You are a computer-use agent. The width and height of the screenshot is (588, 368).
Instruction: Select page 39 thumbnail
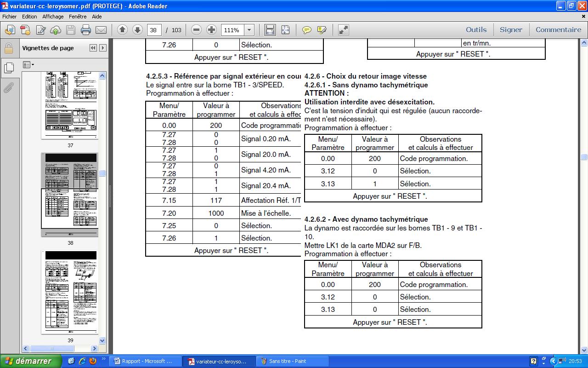pyautogui.click(x=70, y=292)
